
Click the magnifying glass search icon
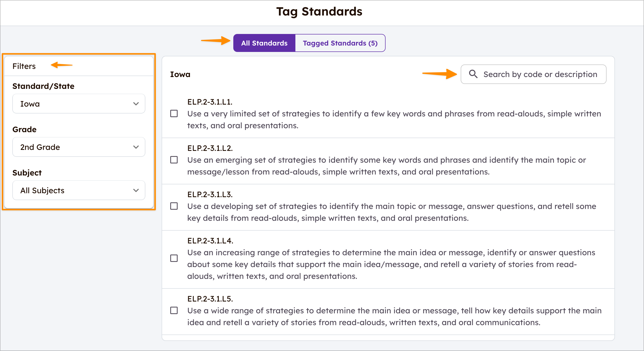click(x=473, y=74)
